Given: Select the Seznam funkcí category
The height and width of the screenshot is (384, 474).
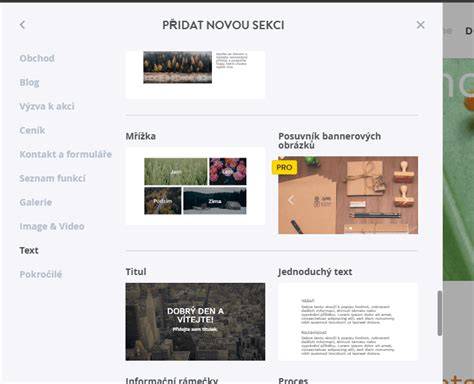Looking at the screenshot, I should (52, 178).
